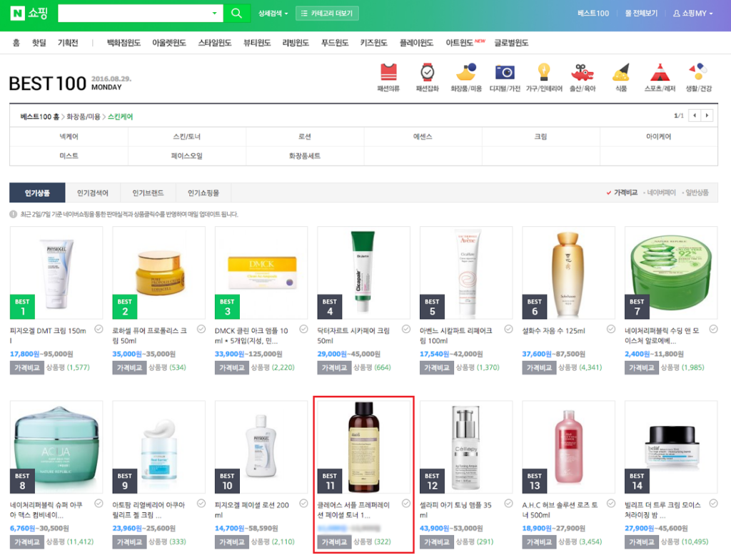Toggle wish check for DMCK 클린 아크 앰플
The height and width of the screenshot is (560, 731).
(x=303, y=330)
